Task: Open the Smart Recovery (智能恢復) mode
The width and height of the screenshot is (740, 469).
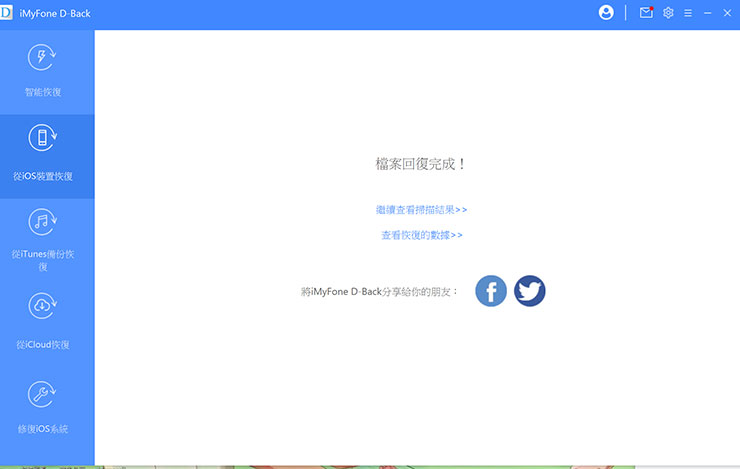Action: (47, 72)
